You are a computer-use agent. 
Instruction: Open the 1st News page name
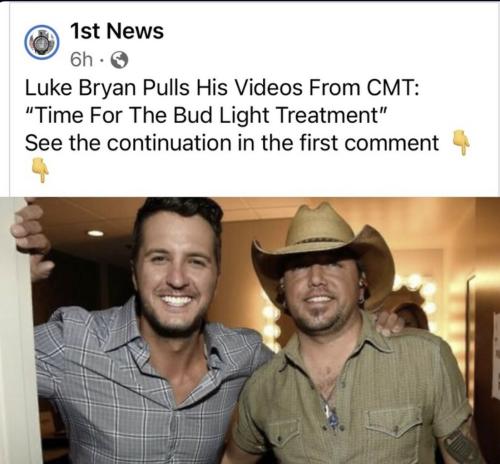pyautogui.click(x=117, y=31)
